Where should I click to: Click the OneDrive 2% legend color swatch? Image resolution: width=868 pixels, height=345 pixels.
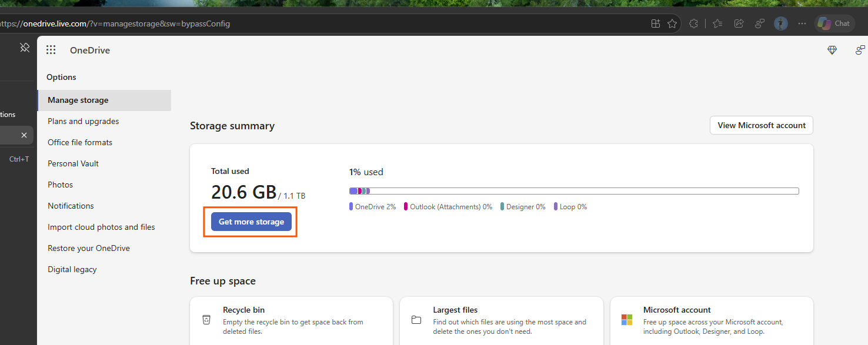coord(351,207)
